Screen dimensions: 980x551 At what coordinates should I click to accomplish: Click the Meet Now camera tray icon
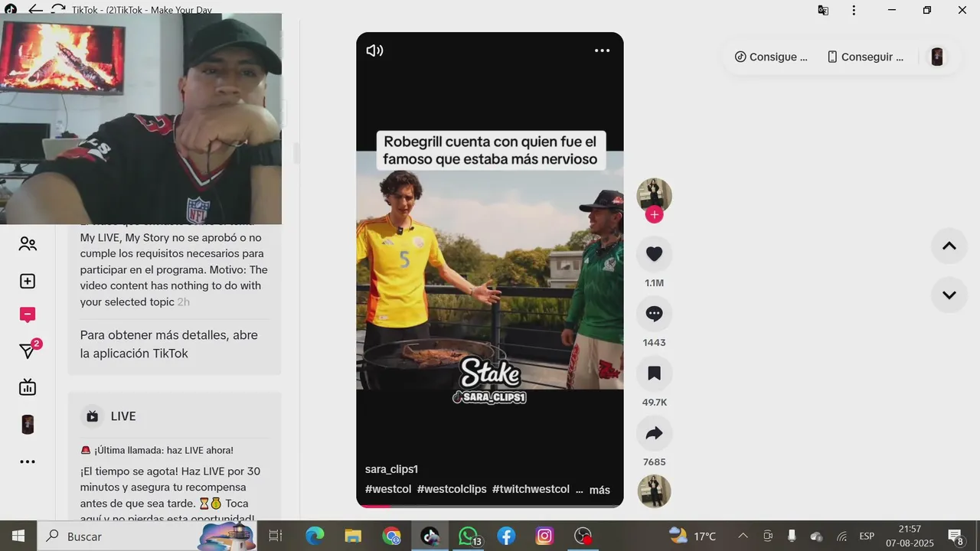768,536
